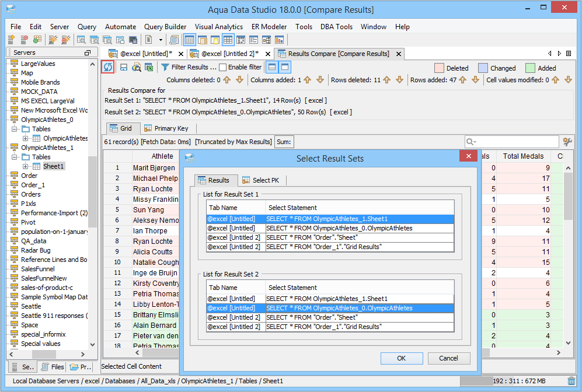
Task: Switch to the Primary Key tab
Action: (x=166, y=128)
